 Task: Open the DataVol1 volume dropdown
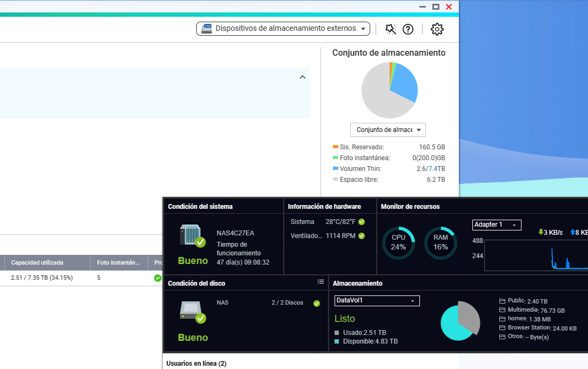(x=377, y=300)
